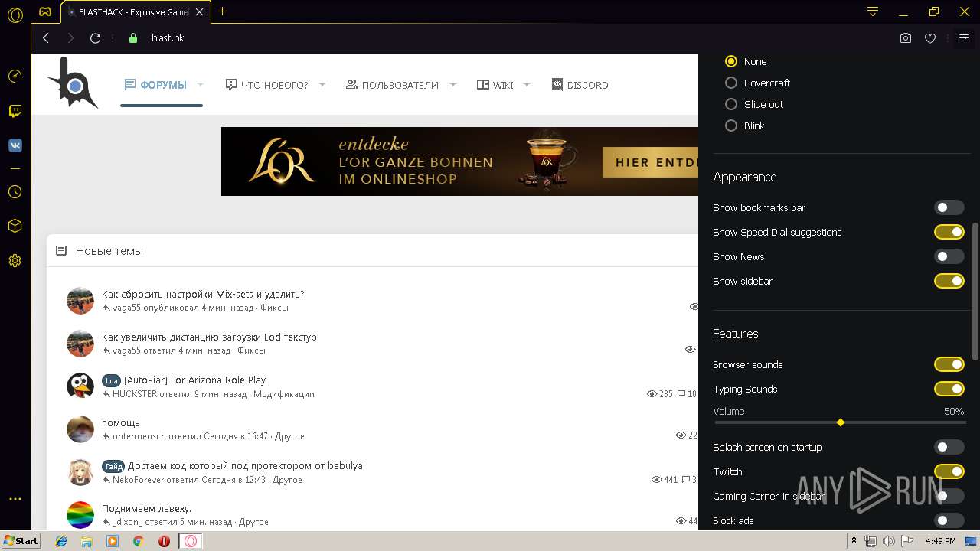Open Internet Explorer in taskbar
This screenshot has width=980, height=551.
pyautogui.click(x=61, y=541)
